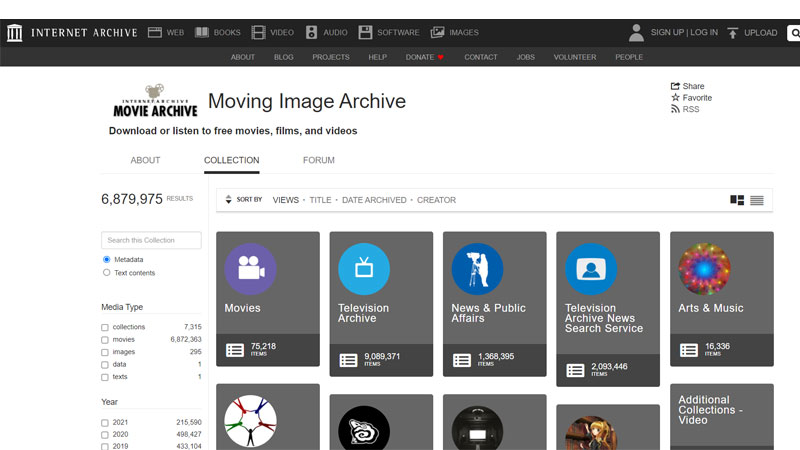Viewport: 800px width, 450px height.
Task: Click the Internet Archive pillar logo
Action: (14, 33)
